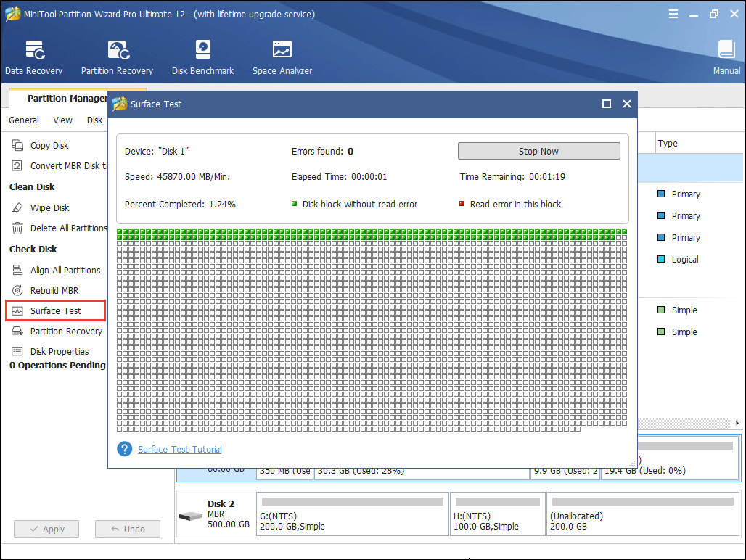
Task: Select the Copy Disk action
Action: coord(49,145)
